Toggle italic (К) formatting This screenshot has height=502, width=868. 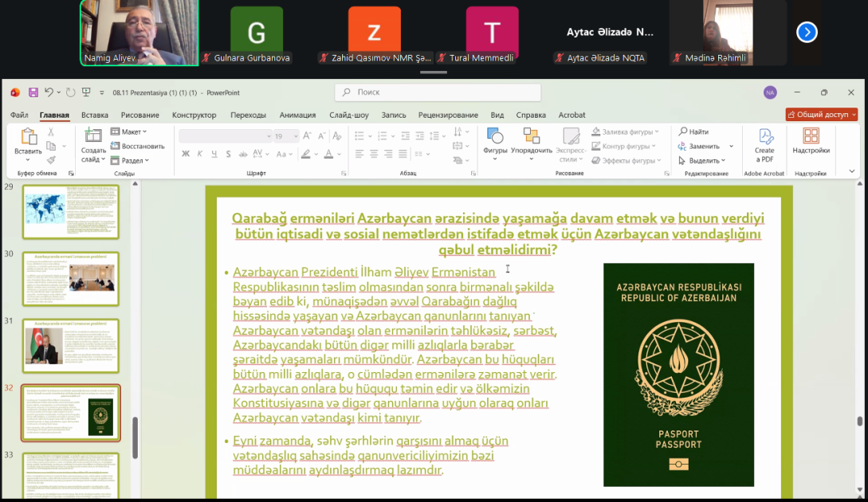click(x=200, y=154)
